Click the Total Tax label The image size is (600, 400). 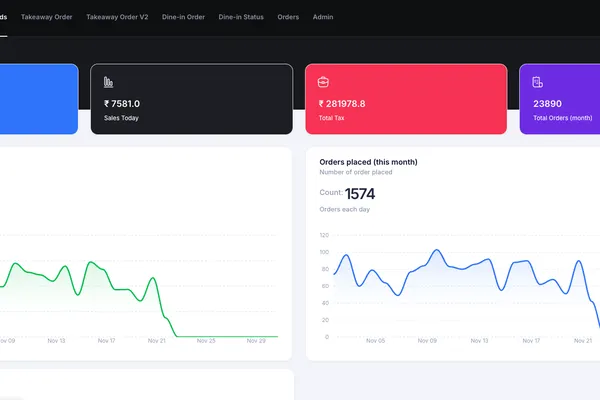pyautogui.click(x=331, y=118)
